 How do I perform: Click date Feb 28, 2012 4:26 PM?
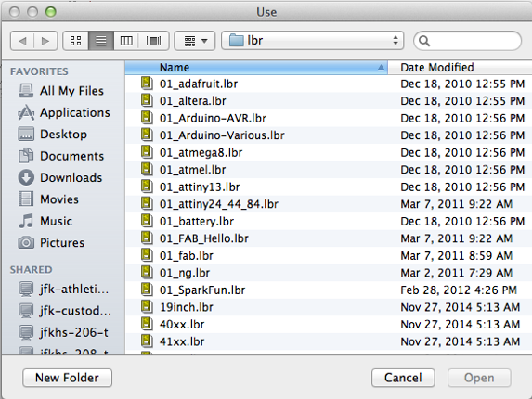459,290
